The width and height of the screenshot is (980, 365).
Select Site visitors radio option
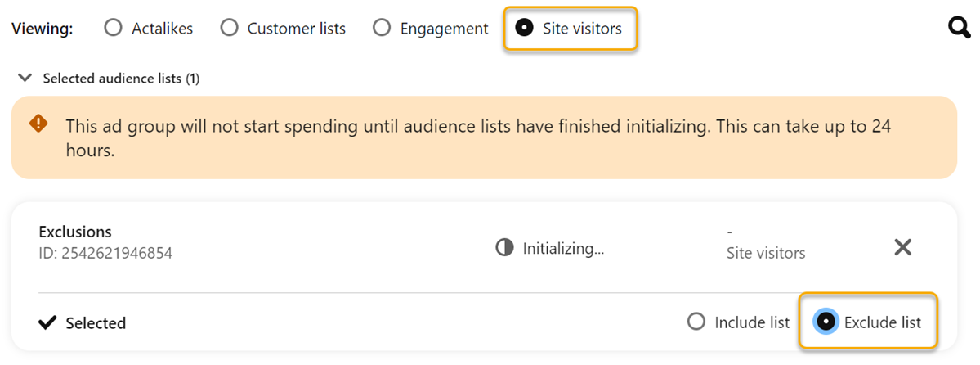click(524, 29)
